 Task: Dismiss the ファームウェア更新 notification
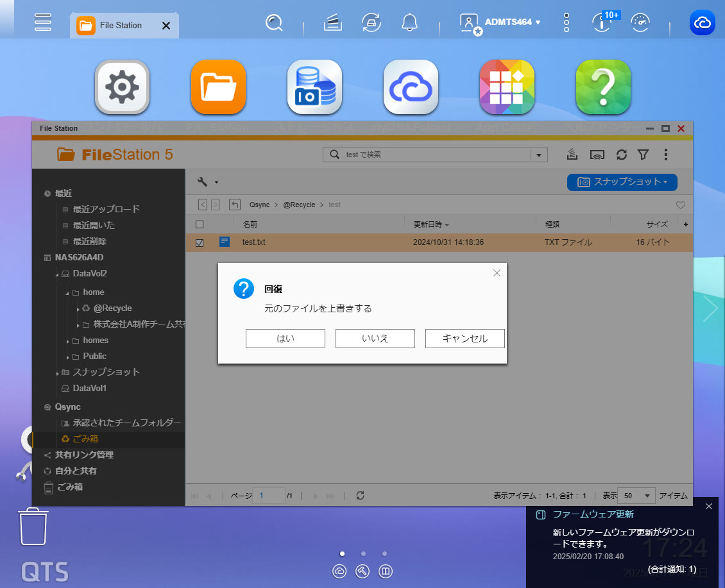pos(709,507)
